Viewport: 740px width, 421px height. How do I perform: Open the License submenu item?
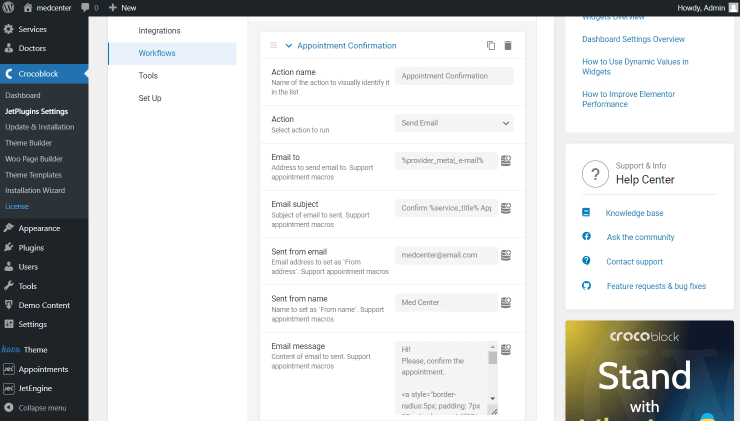click(x=17, y=206)
